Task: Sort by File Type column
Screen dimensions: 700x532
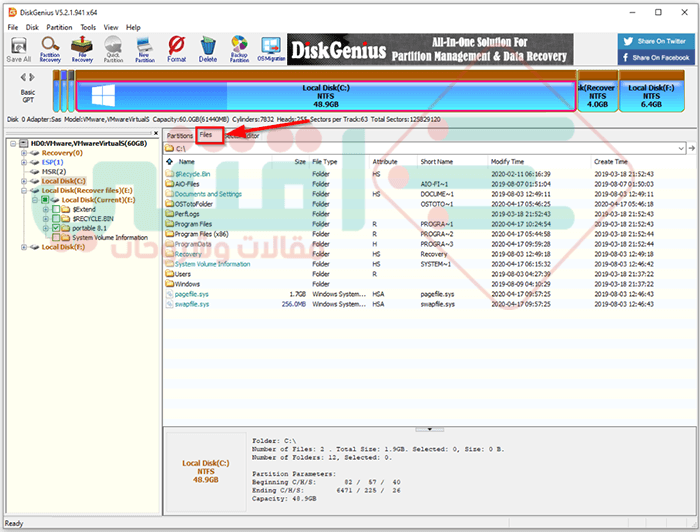Action: (325, 162)
